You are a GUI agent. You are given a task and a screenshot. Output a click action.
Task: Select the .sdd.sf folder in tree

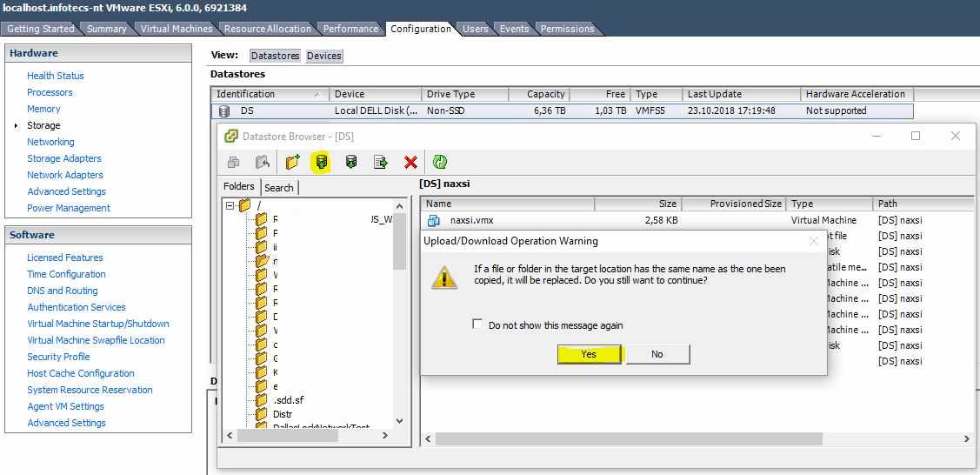pos(287,400)
